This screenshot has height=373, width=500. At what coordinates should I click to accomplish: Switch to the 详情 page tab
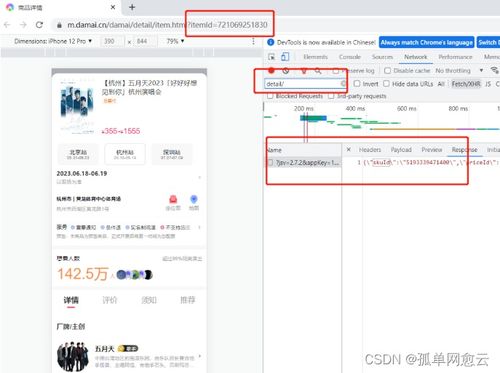point(71,300)
